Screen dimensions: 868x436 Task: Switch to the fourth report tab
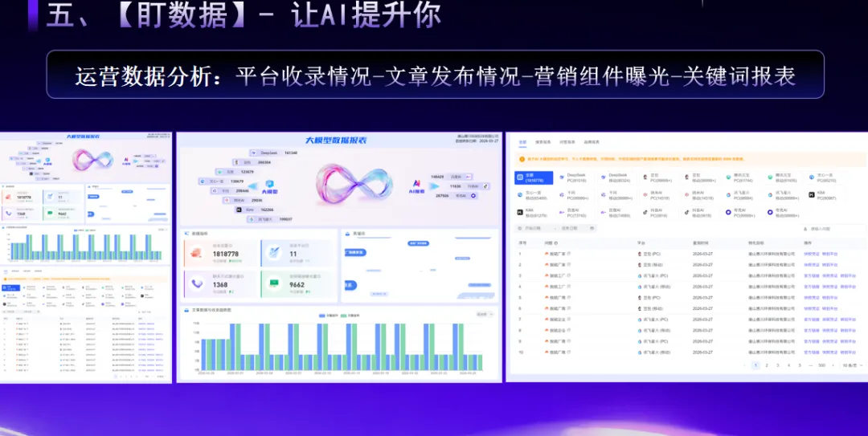click(592, 142)
